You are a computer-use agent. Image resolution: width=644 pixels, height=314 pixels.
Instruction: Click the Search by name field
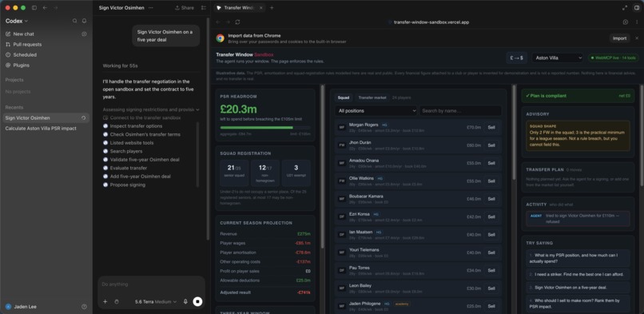[x=460, y=110]
